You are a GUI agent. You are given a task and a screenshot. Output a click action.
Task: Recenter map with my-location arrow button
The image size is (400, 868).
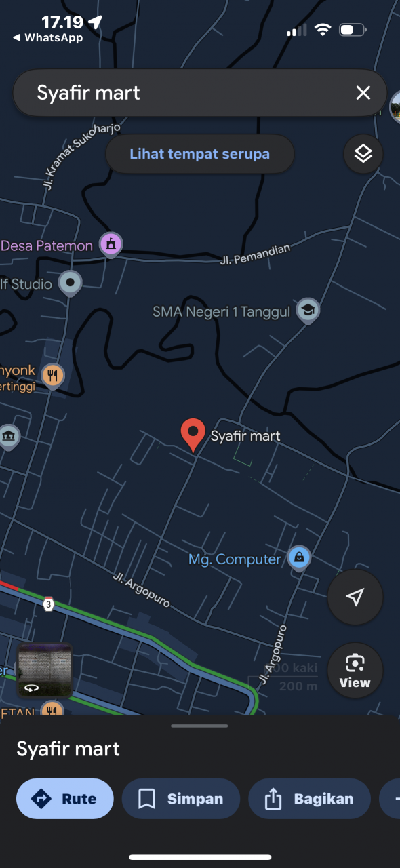(x=355, y=597)
